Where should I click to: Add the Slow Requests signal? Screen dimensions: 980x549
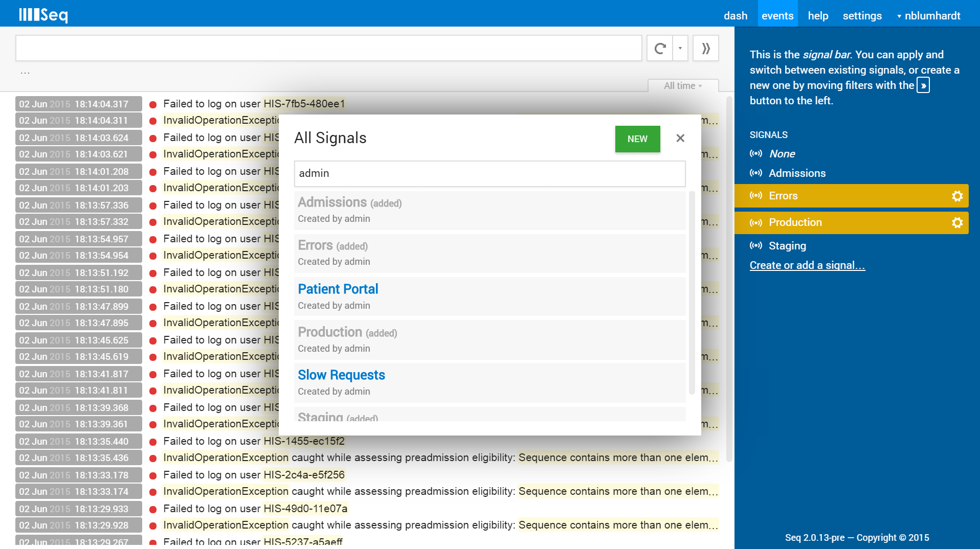(x=341, y=375)
